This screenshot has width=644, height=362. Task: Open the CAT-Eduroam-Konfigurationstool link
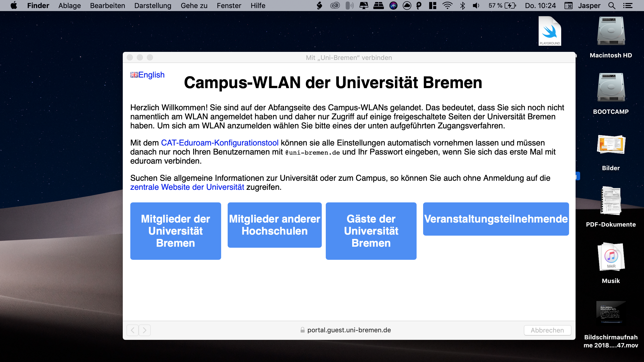(220, 143)
